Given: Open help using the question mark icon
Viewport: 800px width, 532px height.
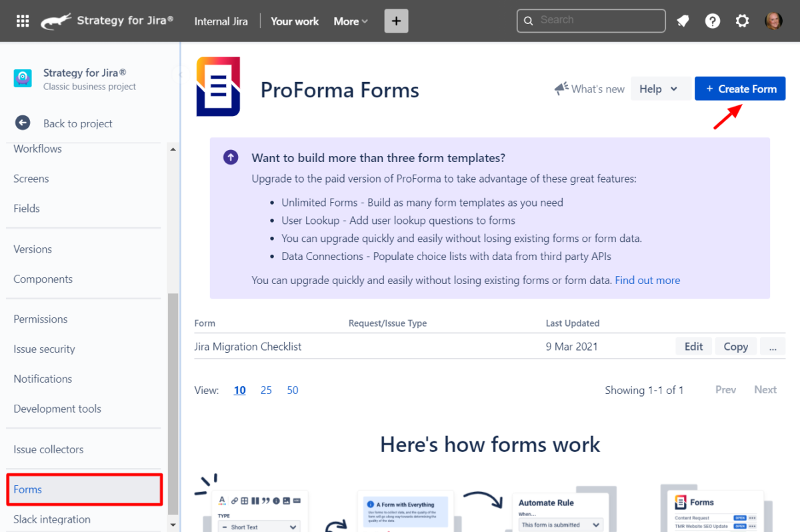Looking at the screenshot, I should pyautogui.click(x=713, y=21).
